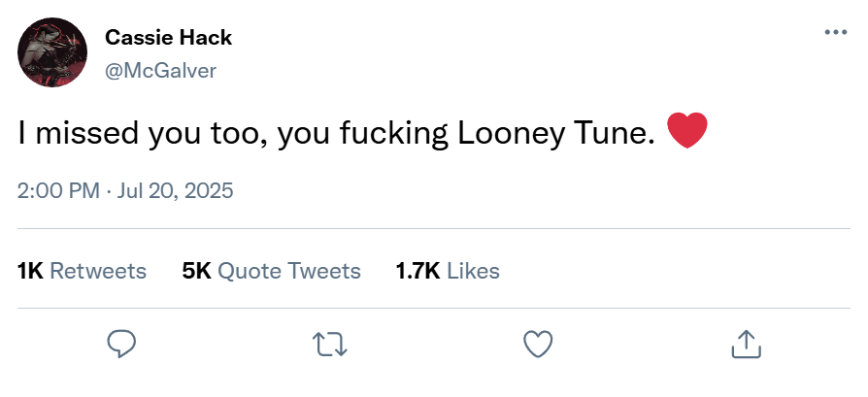Click the reply speech bubble icon
Screen dimensions: 868x397
pyautogui.click(x=121, y=343)
